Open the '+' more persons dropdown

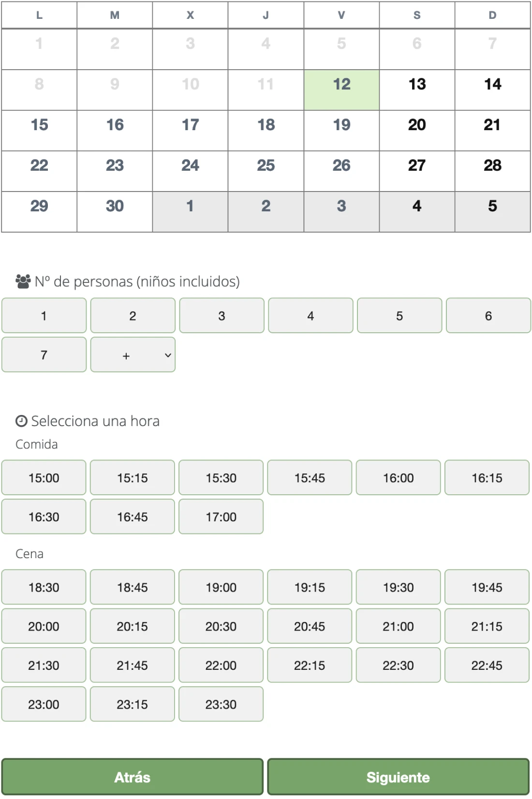click(x=133, y=355)
